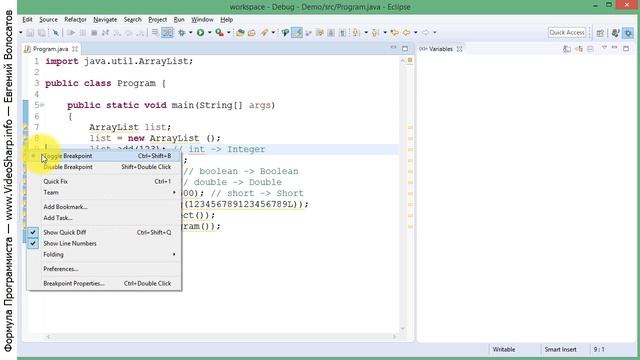Open the Project menu
Viewport: 640px width, 360px height.
(x=158, y=20)
